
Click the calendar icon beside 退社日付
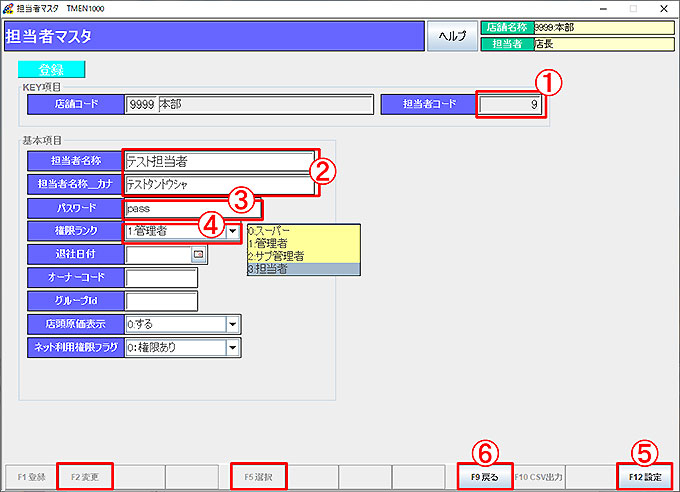point(198,255)
